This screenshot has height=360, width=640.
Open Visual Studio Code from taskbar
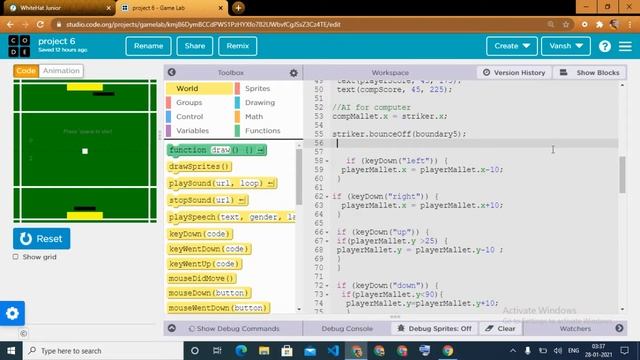pos(333,351)
